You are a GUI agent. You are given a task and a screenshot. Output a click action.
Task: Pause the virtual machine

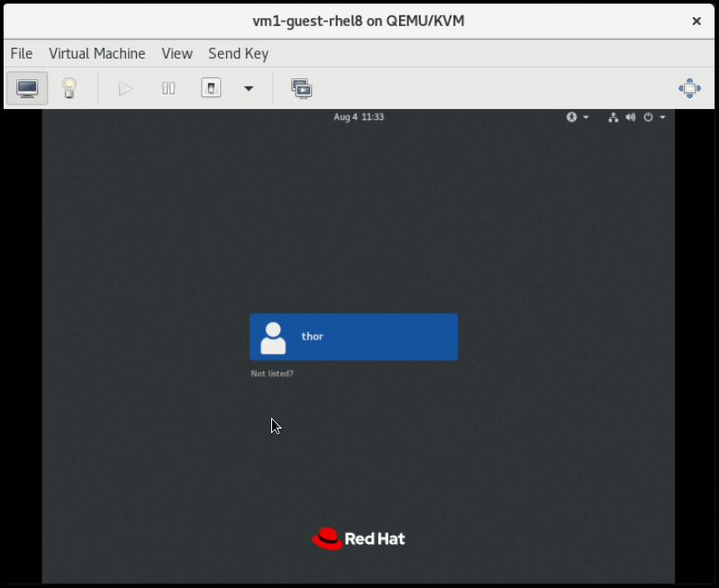[x=168, y=88]
